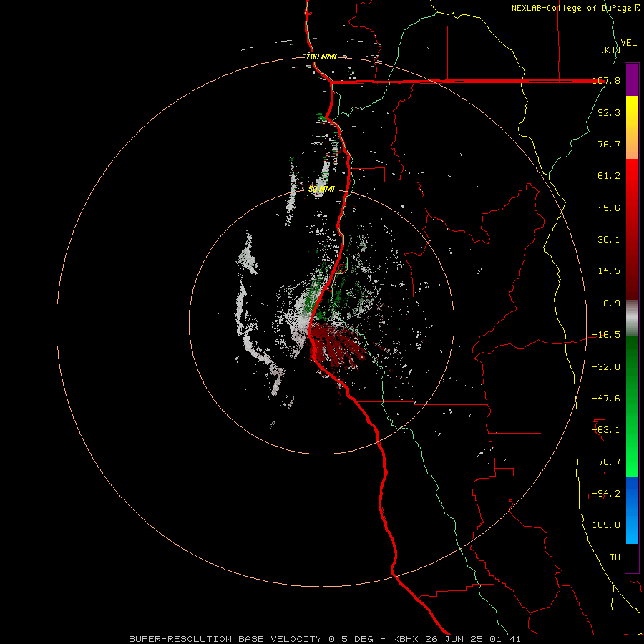This screenshot has height=644, width=644.
Task: Select the 107.8 velocity scale value
Action: click(607, 81)
